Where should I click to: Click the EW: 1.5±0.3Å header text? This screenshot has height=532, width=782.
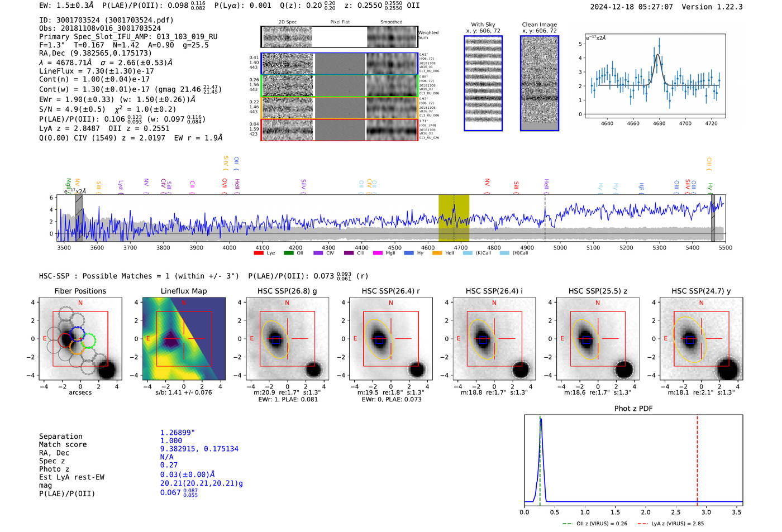(x=66, y=5)
